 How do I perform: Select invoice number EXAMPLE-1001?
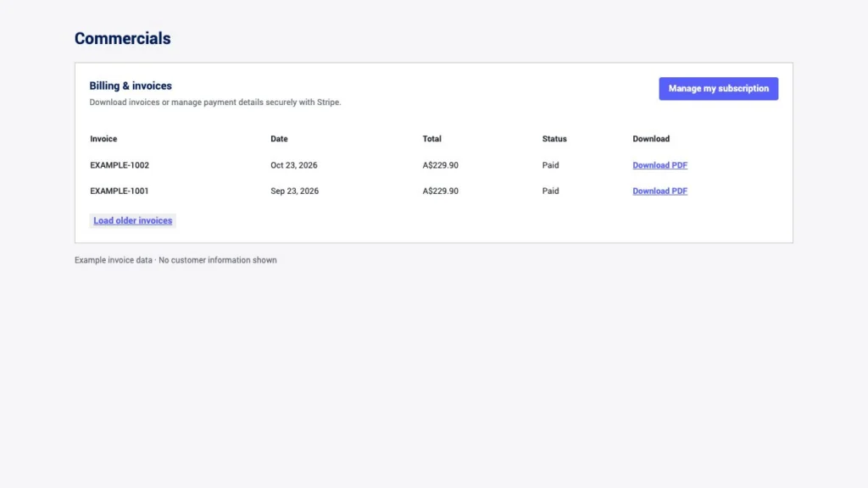[x=120, y=191]
